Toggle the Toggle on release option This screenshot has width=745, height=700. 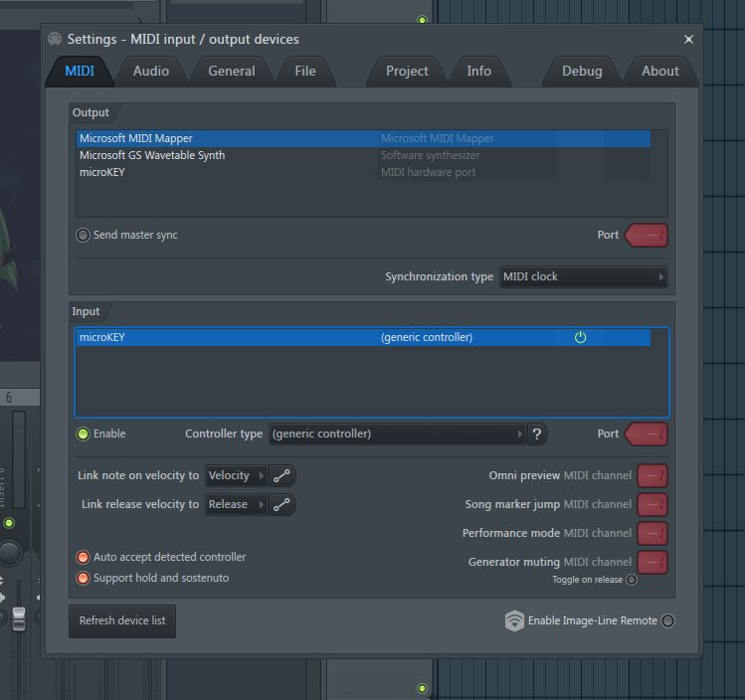[632, 580]
